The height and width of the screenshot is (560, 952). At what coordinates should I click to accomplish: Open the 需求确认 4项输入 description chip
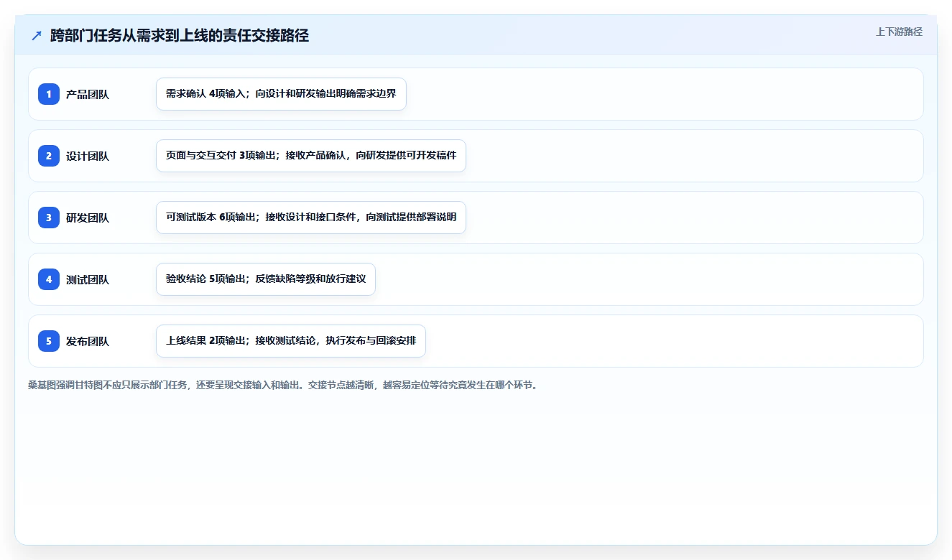coord(281,94)
